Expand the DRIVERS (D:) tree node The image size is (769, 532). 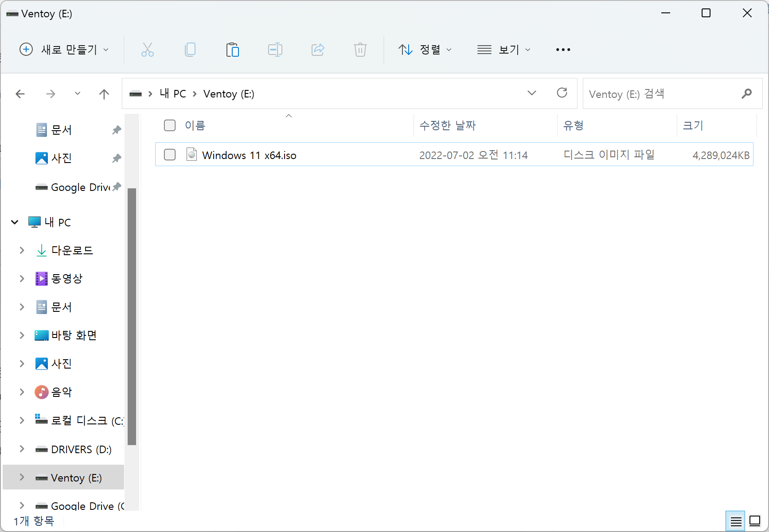pos(22,449)
